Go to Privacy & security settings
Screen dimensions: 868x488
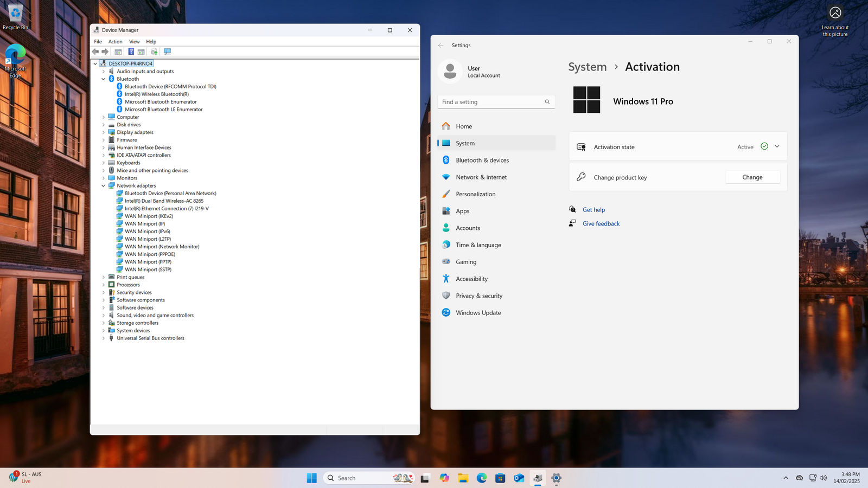pyautogui.click(x=478, y=296)
